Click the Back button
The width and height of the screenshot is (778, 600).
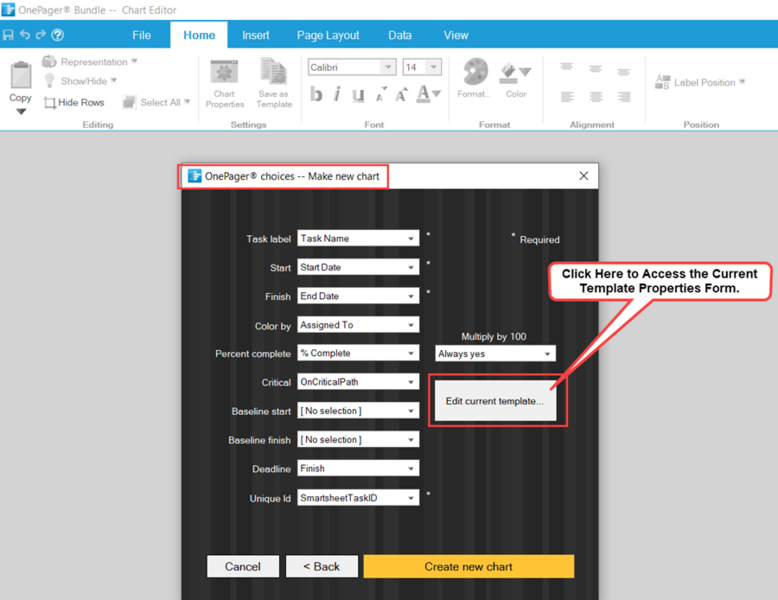(322, 566)
